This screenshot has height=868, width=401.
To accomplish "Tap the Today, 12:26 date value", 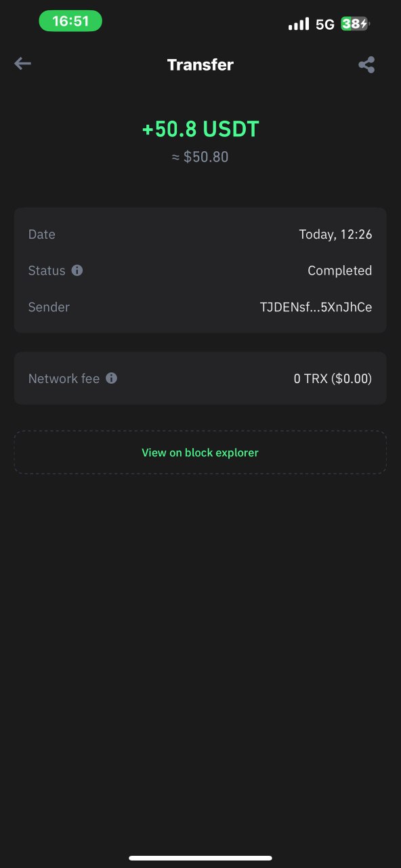I will coord(335,235).
